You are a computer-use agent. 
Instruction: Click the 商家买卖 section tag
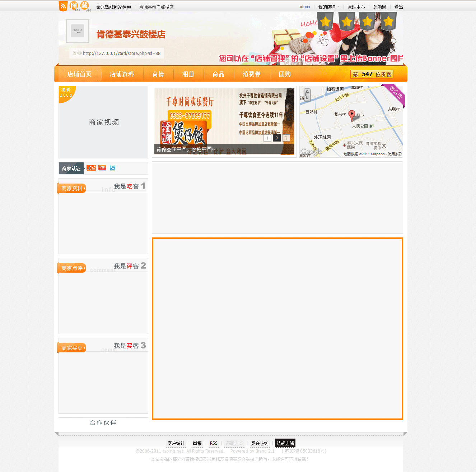[x=72, y=348]
